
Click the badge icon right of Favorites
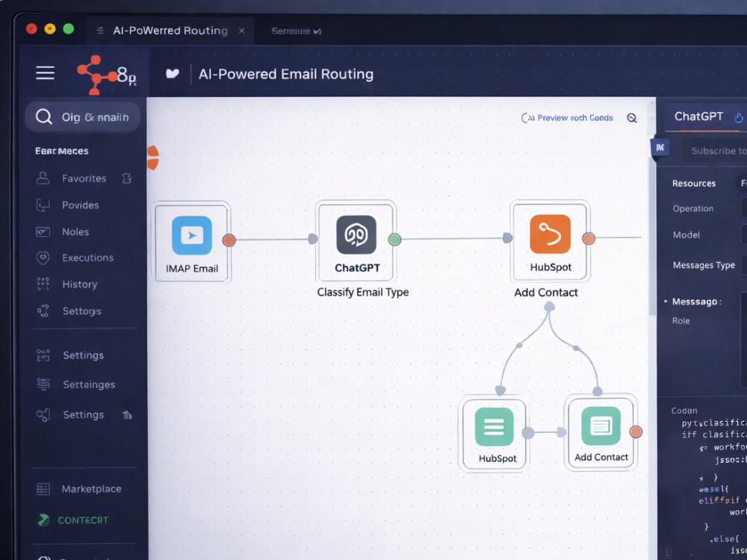(127, 178)
